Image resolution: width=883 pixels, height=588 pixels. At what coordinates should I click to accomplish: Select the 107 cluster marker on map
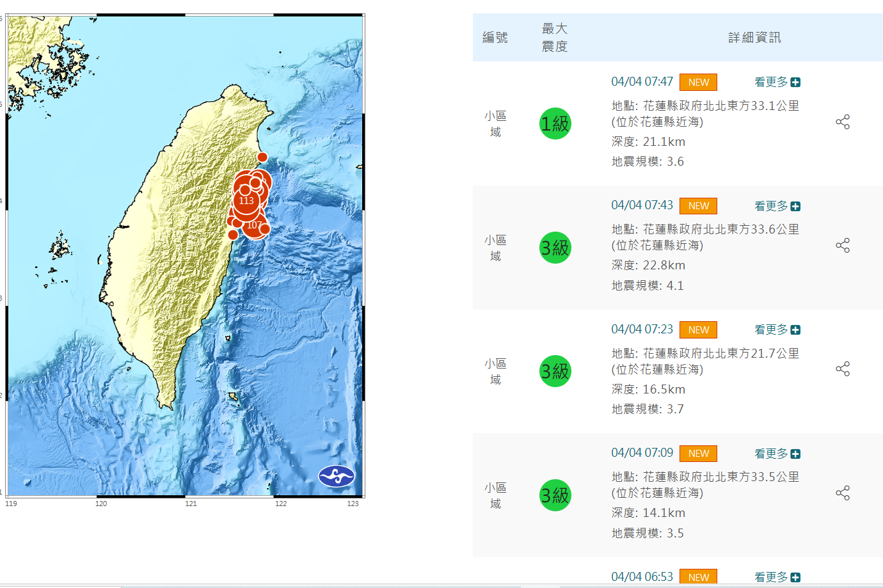click(254, 225)
